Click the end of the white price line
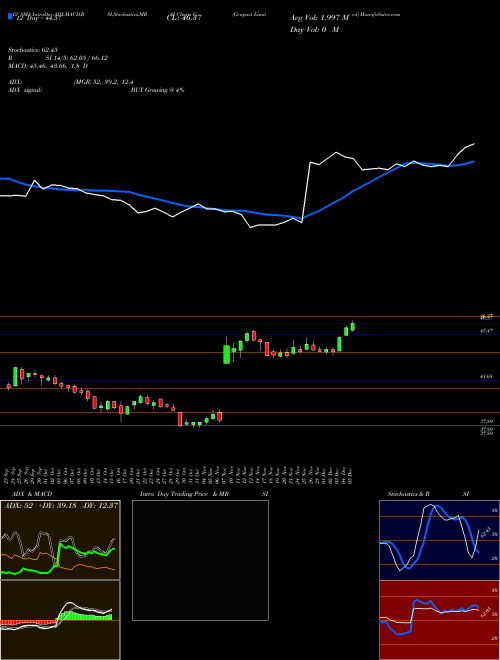Screen dimensions: 500x660 coord(474,144)
